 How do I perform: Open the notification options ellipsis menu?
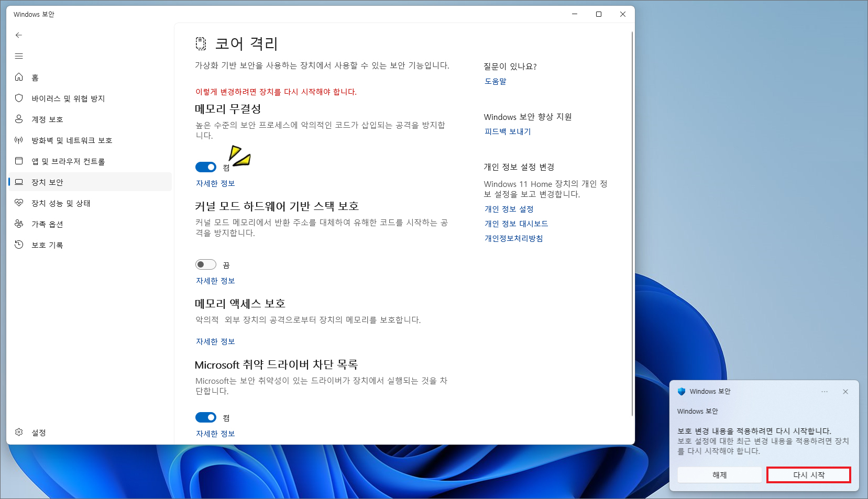point(825,392)
